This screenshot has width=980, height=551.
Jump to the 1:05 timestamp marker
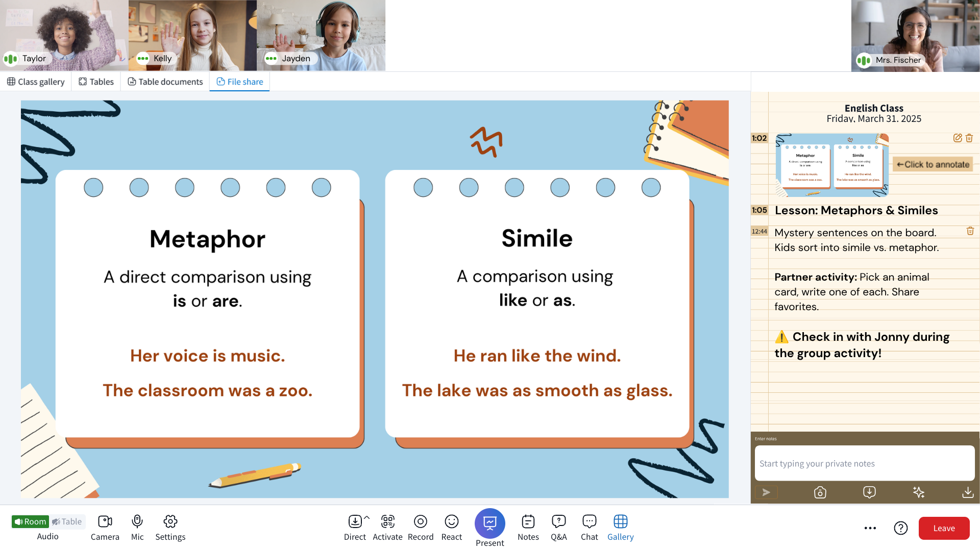coord(759,210)
